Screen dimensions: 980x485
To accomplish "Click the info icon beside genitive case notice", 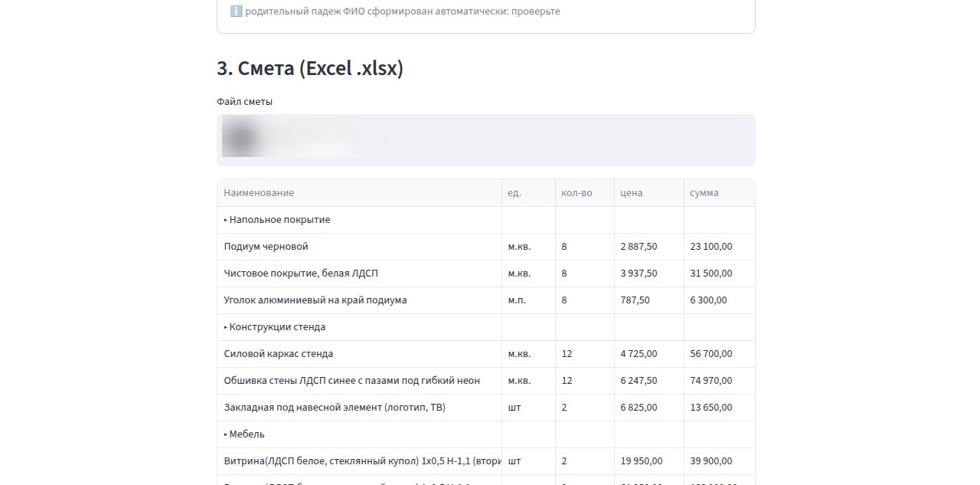I will 236,11.
